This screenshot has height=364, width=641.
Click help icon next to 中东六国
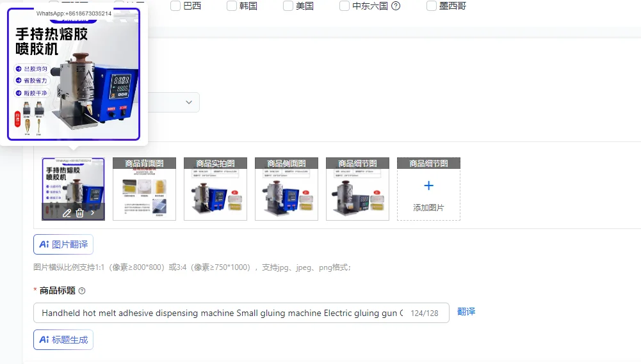396,6
